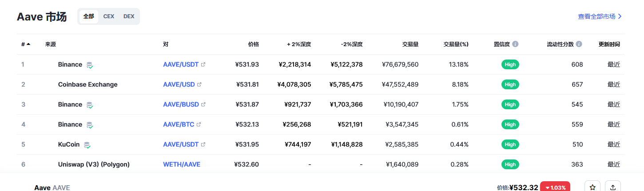Click external link icon next to AAVE/BUSD
This screenshot has width=644, height=191.
203,104
